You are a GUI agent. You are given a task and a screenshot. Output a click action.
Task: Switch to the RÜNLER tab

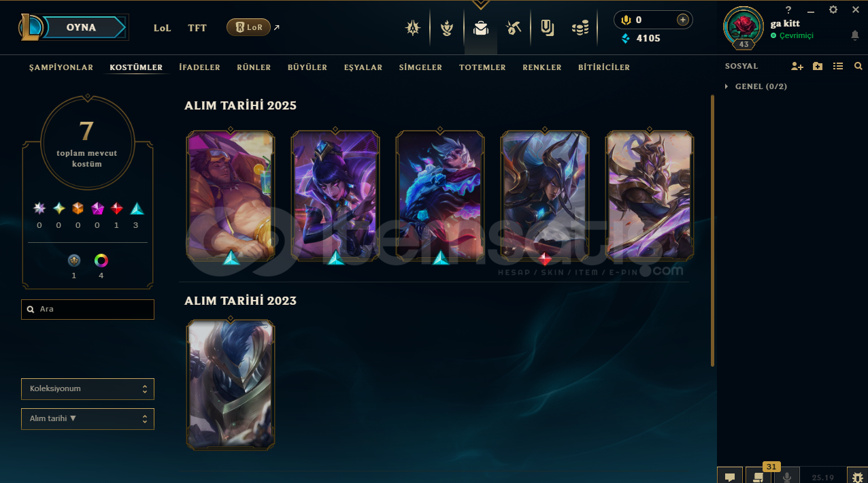254,67
